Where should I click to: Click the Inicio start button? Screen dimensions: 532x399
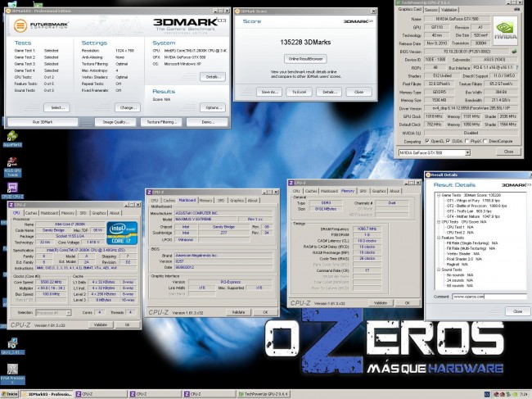coord(10,394)
